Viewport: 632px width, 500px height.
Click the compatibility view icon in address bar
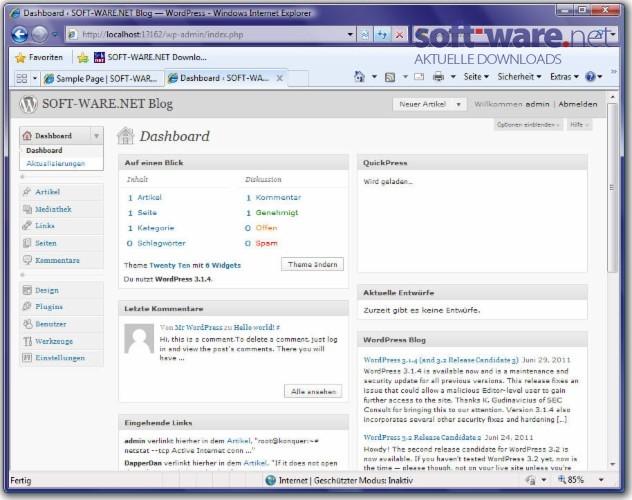coord(364,35)
